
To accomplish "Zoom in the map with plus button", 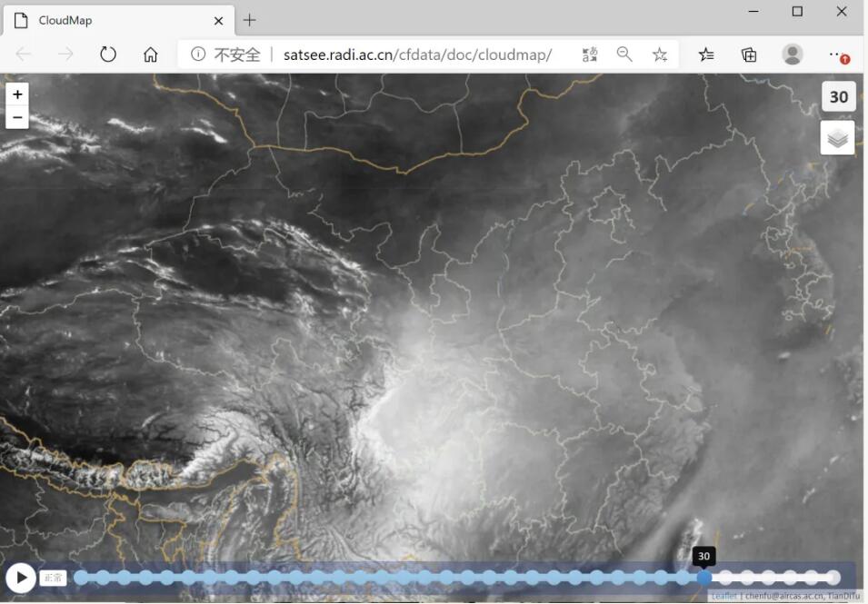I will [17, 94].
